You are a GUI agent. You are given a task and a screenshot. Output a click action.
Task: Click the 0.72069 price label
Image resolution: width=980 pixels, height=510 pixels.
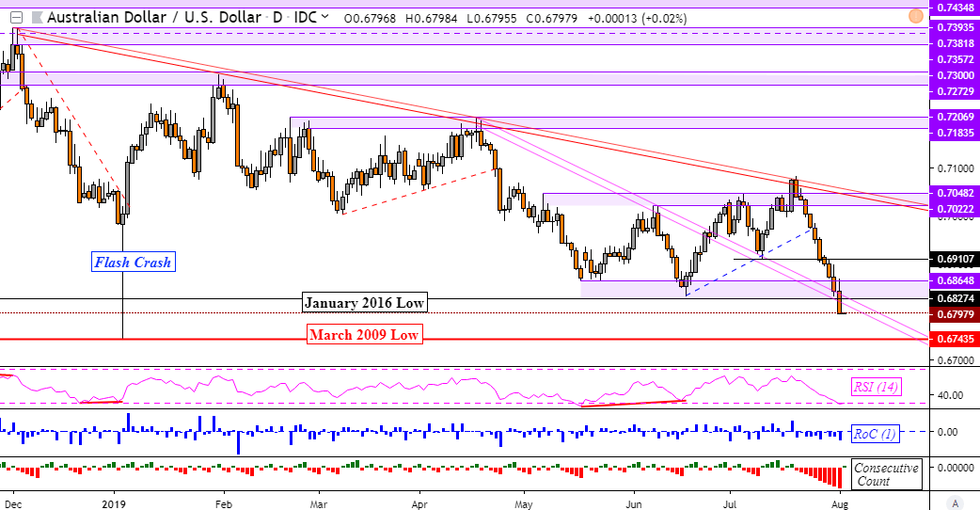pos(956,117)
